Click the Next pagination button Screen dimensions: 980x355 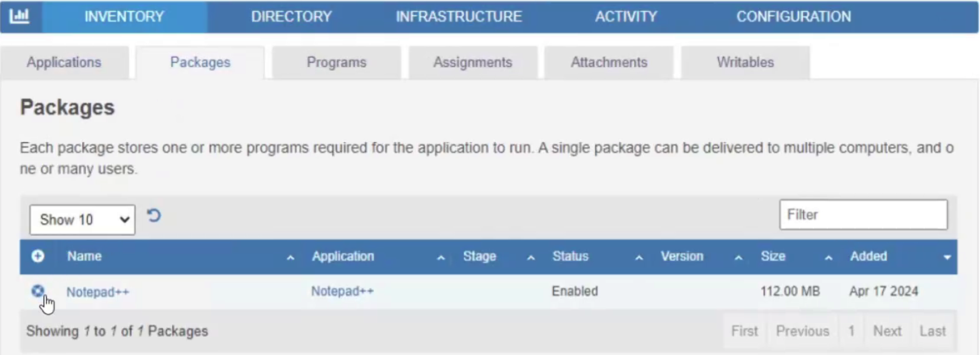(887, 331)
